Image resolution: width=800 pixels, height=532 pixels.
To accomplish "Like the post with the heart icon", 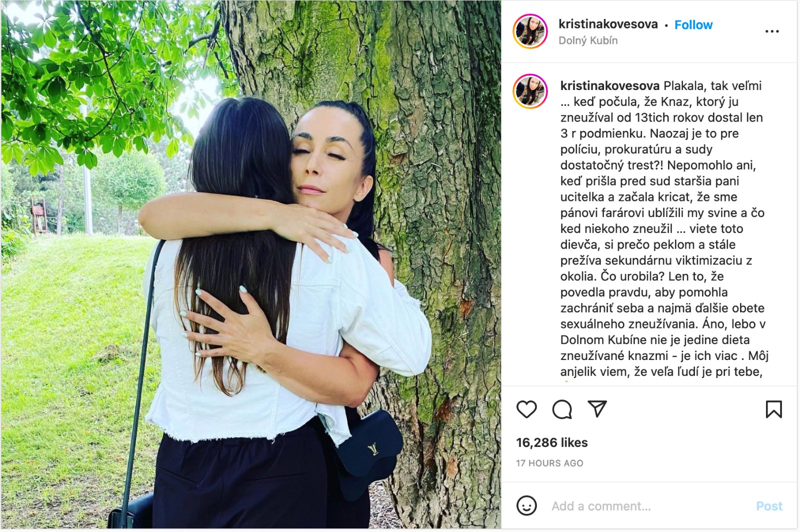I will coord(526,409).
